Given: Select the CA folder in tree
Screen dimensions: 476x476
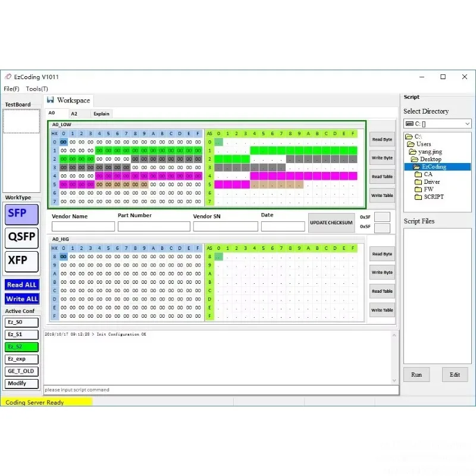Looking at the screenshot, I should (x=428, y=174).
